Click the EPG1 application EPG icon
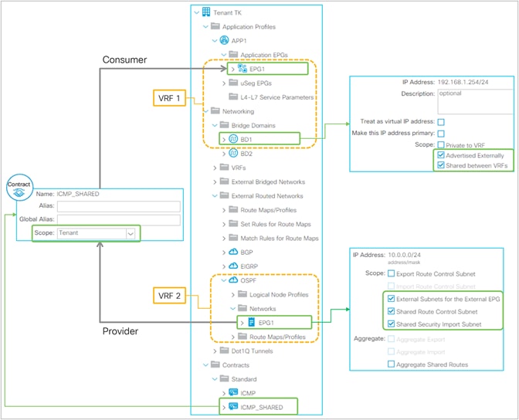This screenshot has height=420, width=519. [243, 69]
